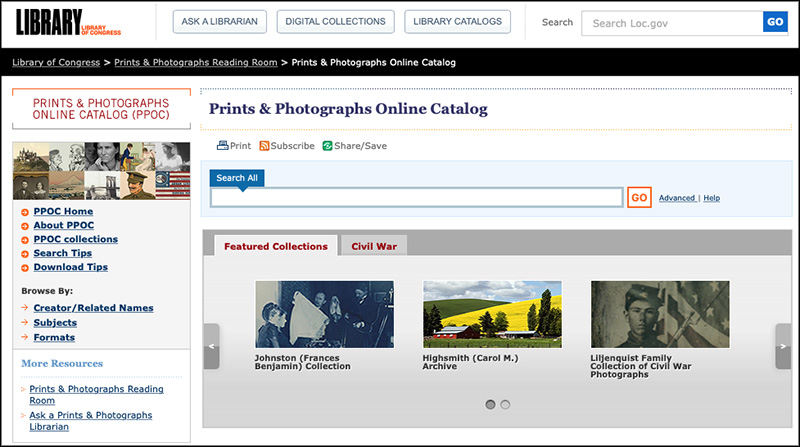800x447 pixels.
Task: Open Ask a Prints & Photographs Librarian link
Action: 90,420
